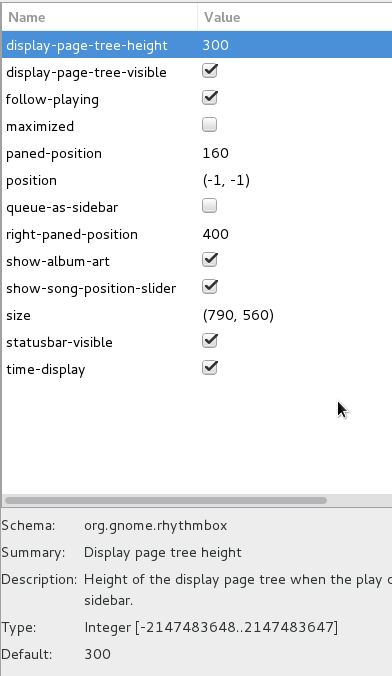Edit the right-paned-position value 400
This screenshot has height=676, width=392.
point(216,234)
